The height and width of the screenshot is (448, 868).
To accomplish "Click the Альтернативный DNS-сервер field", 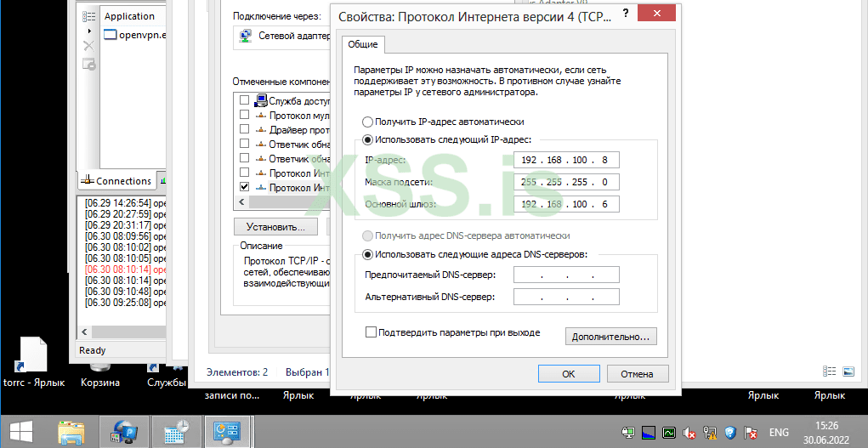I will click(x=566, y=297).
